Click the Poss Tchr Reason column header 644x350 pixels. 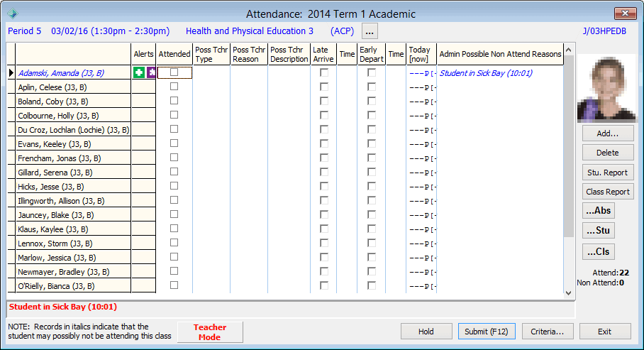(249, 54)
